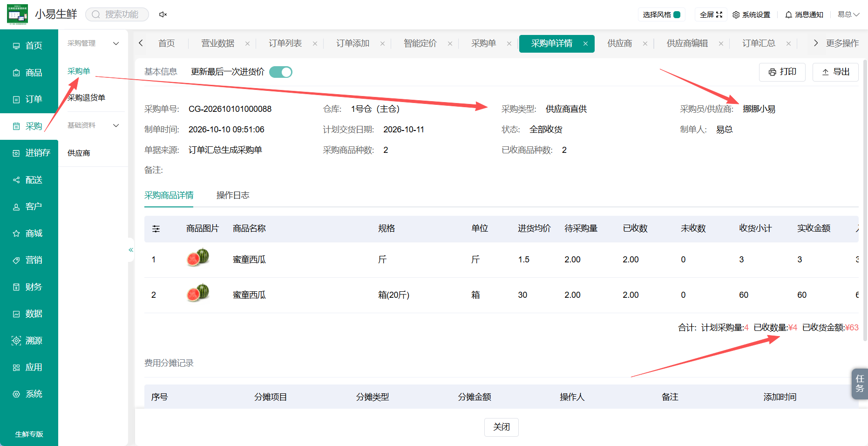Close the 供应商编辑 tab
The image size is (868, 446).
(x=721, y=44)
